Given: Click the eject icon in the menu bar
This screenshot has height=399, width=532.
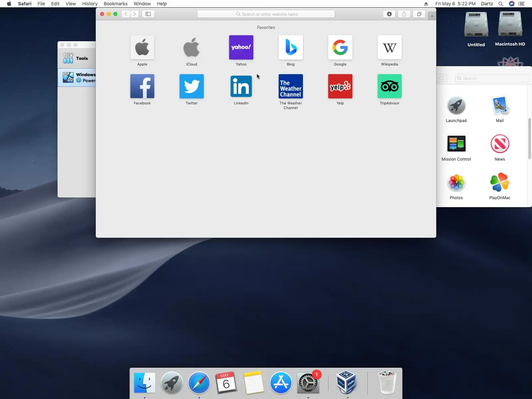Looking at the screenshot, I should [x=426, y=4].
